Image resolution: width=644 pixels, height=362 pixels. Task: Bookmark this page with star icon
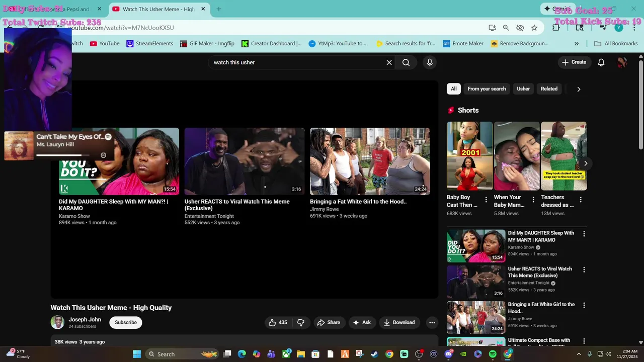click(x=534, y=28)
